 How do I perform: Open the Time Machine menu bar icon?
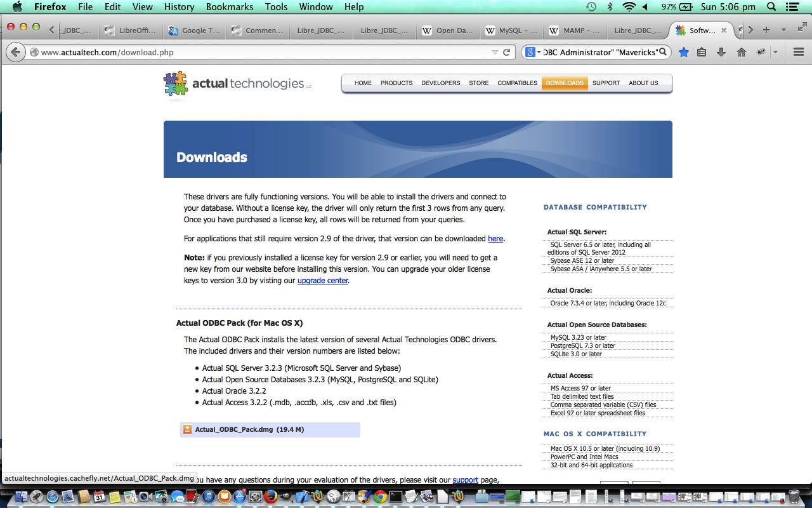[591, 7]
